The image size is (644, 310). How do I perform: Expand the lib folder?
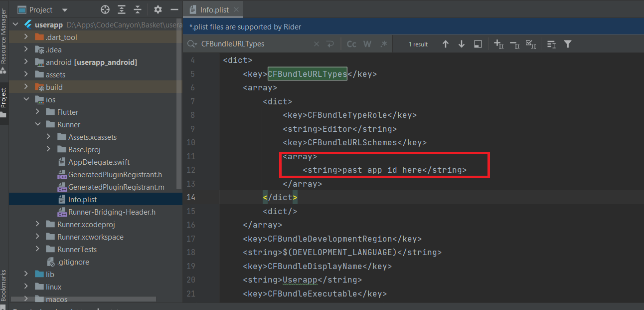[26, 275]
